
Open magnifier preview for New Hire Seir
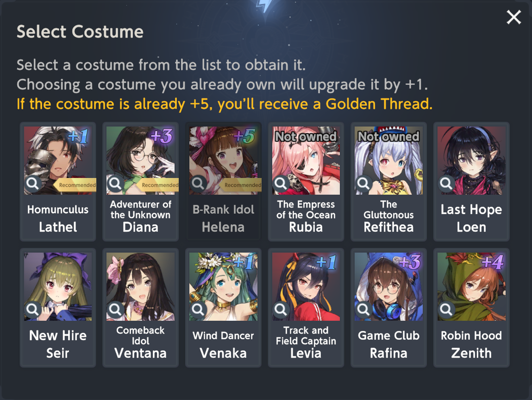(x=33, y=310)
